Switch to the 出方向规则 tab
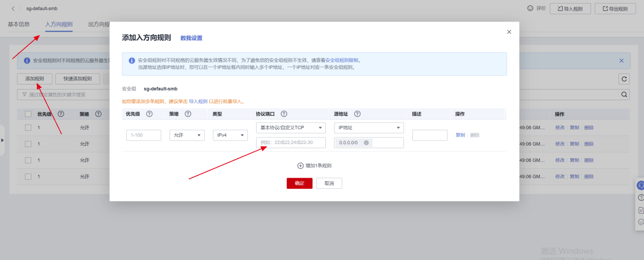Screen dimensions: 644x260 click(x=99, y=24)
